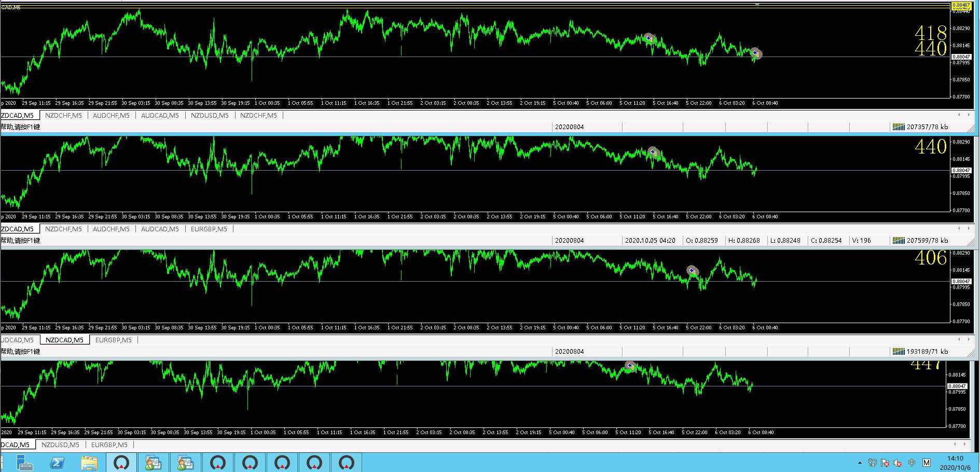Switch to NZDUSD,M5 tab in bottom chart window
Viewport: 980px width, 472px height.
point(60,445)
